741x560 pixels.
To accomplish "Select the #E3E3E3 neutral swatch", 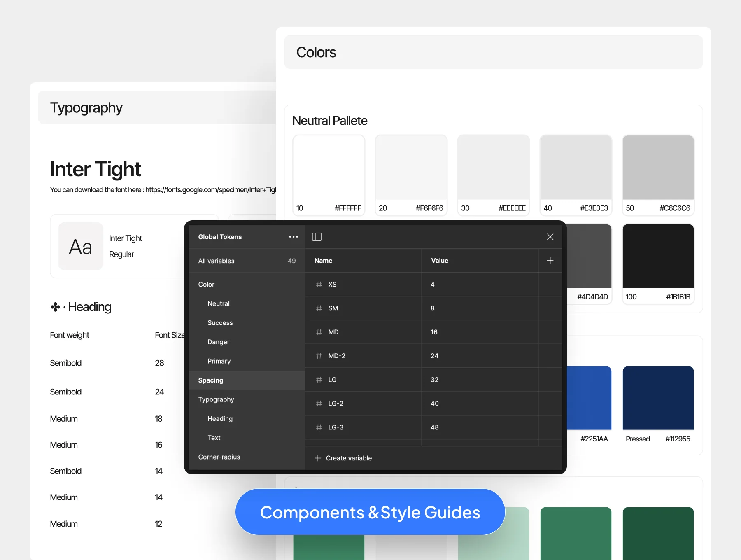I will coord(576,175).
